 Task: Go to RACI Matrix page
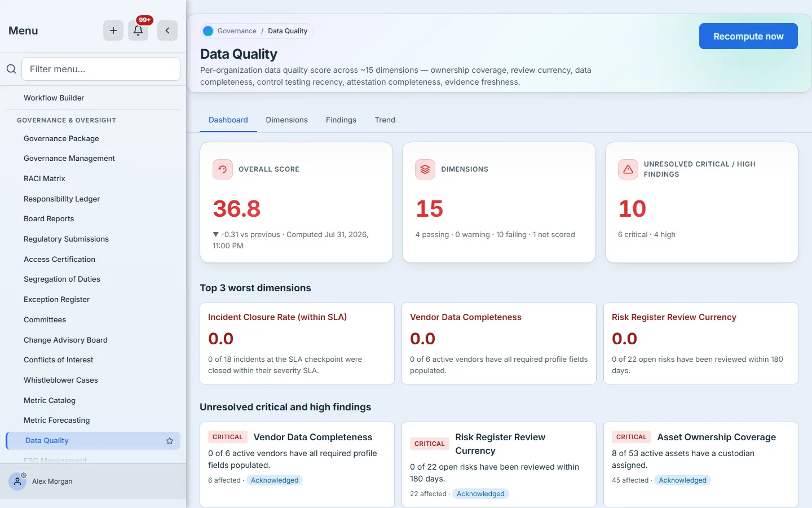tap(93, 178)
